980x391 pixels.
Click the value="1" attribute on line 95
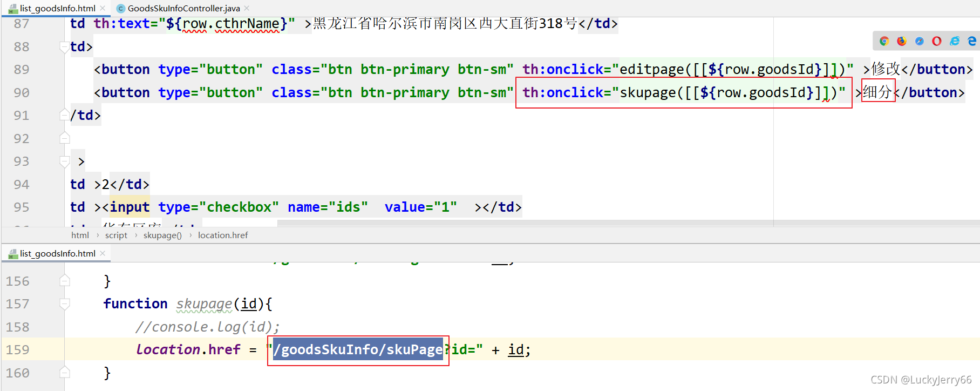coord(421,207)
